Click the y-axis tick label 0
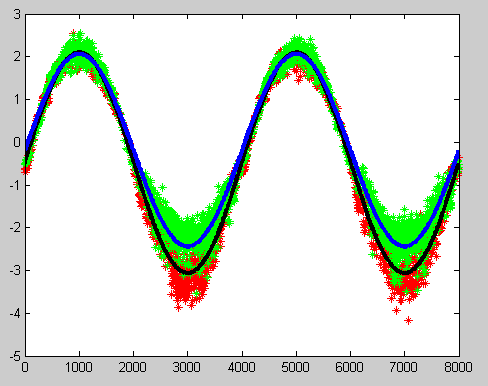This screenshot has width=488, height=386. (x=17, y=142)
